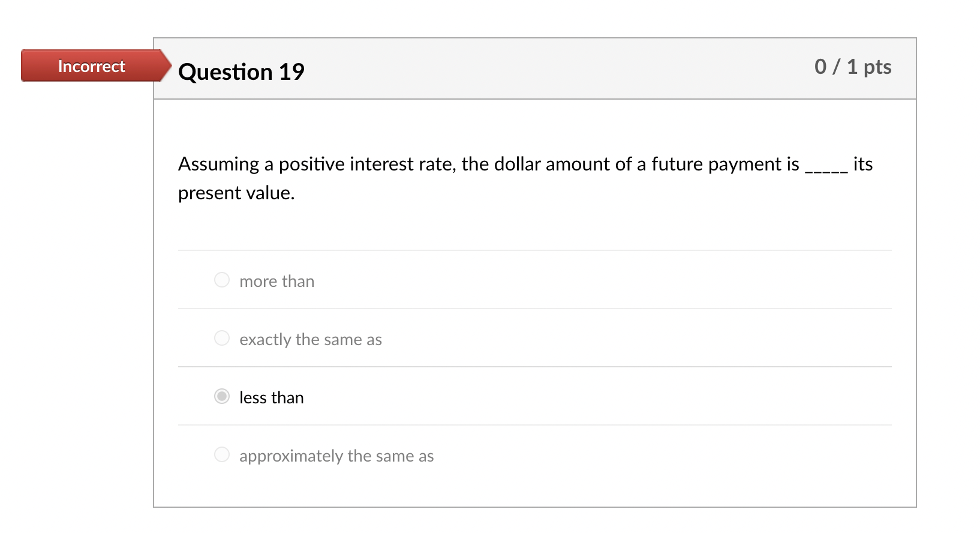Click the "approximately the same as" answer label
980x533 pixels.
[x=336, y=456]
